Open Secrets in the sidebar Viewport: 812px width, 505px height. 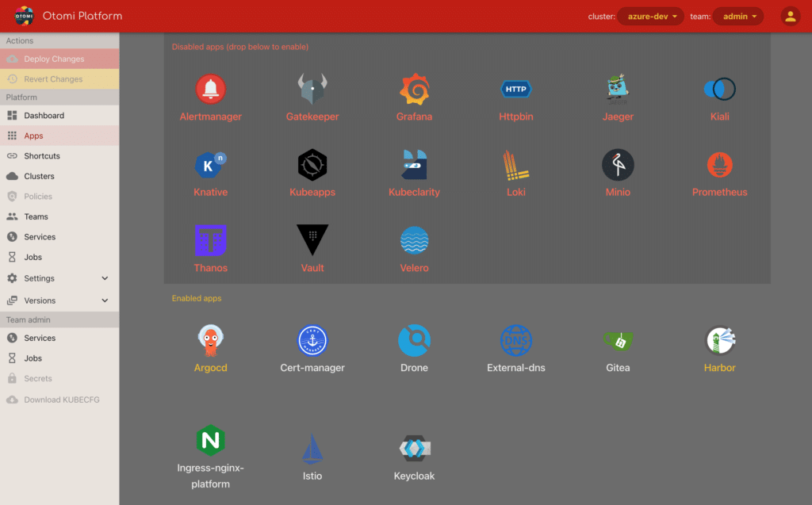[59, 379]
